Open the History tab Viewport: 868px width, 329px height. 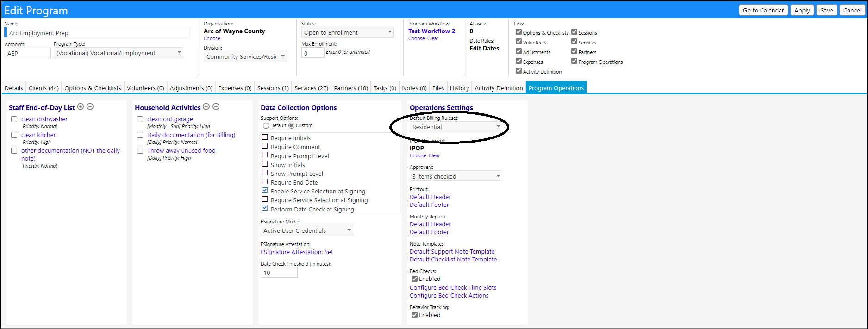(x=459, y=88)
